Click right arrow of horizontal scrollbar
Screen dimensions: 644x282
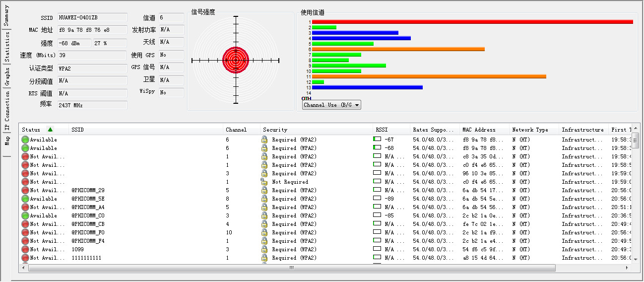point(627,268)
